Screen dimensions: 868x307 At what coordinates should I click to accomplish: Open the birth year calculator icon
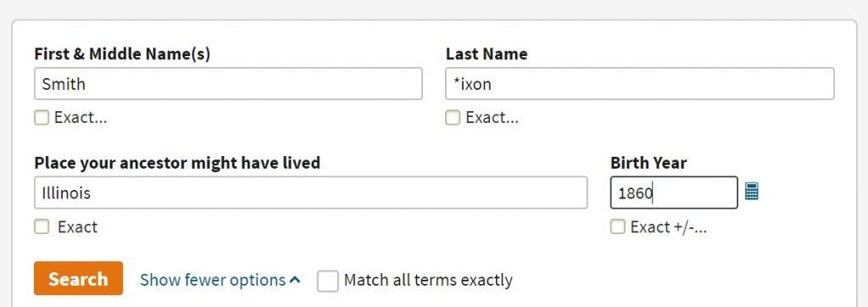751,191
